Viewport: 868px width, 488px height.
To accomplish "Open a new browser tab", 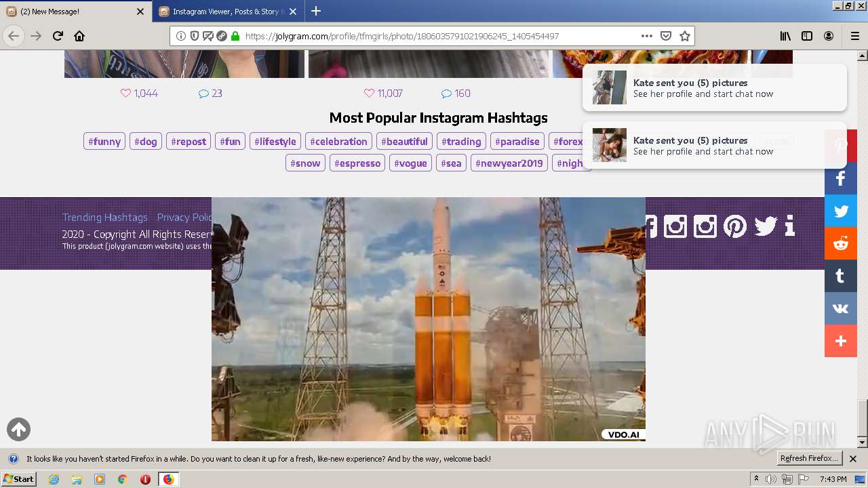I will coord(316,11).
